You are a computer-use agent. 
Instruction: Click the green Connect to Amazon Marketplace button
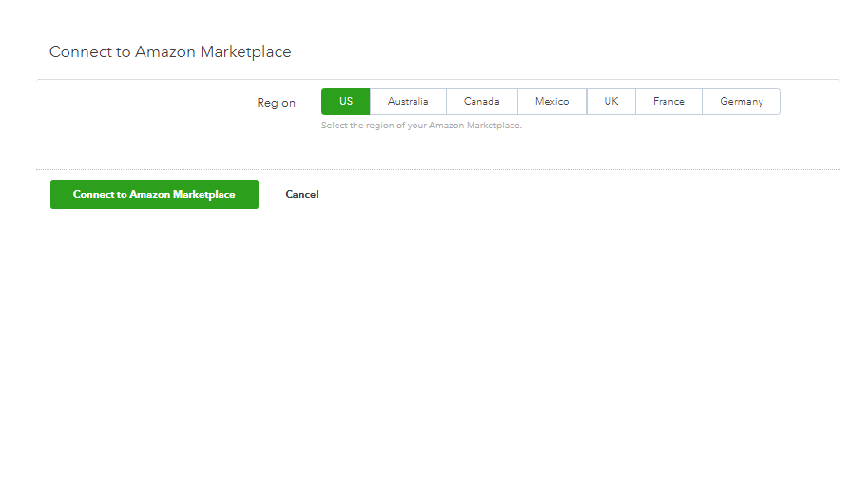pyautogui.click(x=154, y=194)
